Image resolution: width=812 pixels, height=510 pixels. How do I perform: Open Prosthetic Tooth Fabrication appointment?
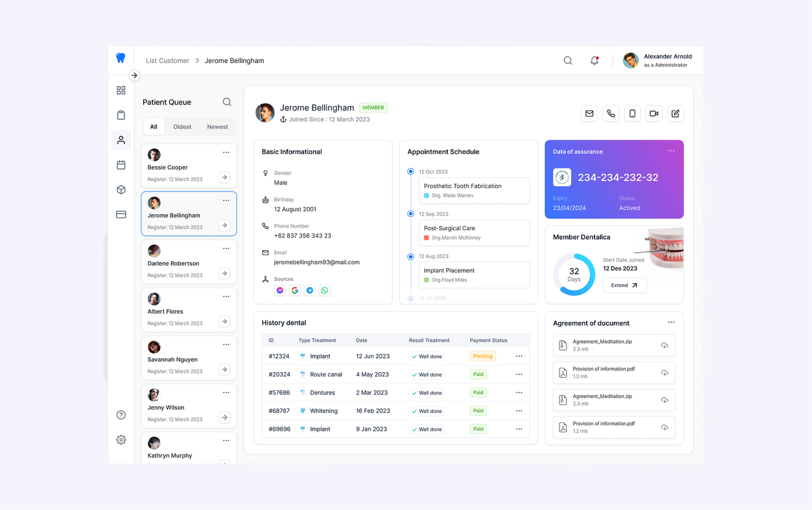(x=474, y=191)
